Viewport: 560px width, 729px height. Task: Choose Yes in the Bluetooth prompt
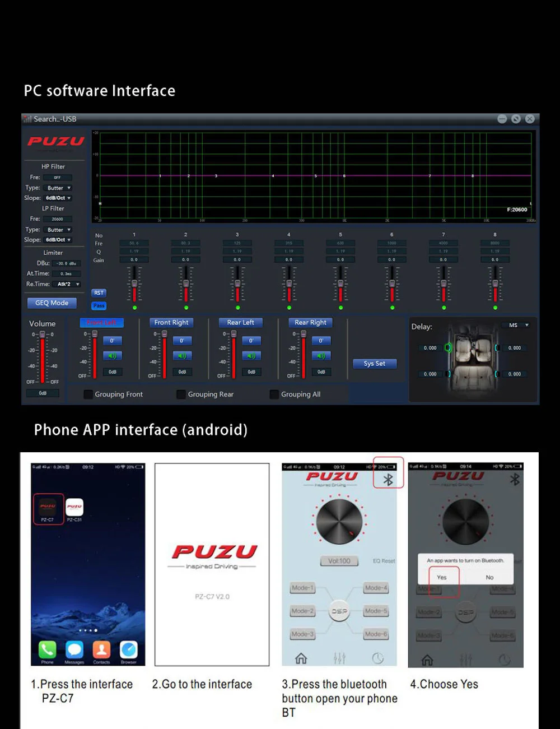pos(442,577)
